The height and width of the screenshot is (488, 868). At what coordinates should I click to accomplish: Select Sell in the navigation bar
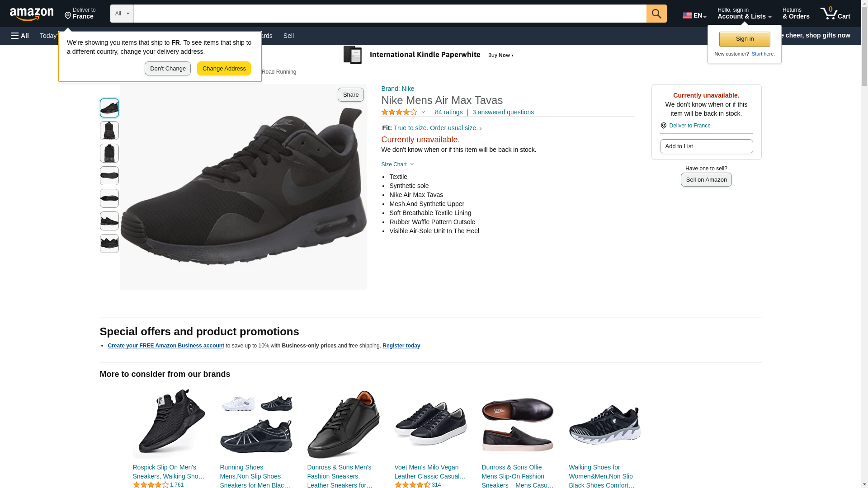point(288,36)
